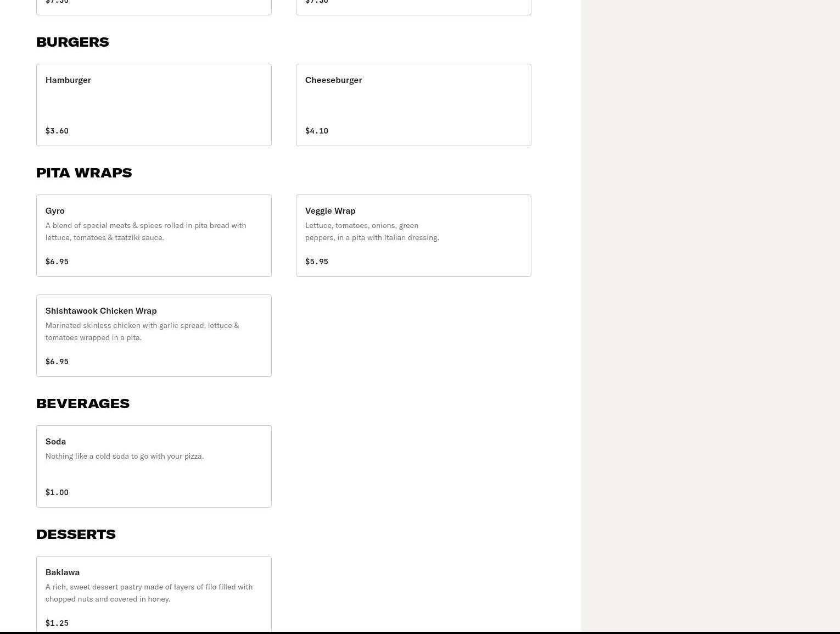Click the Veggie Wrap description with Italian dressing

point(372,231)
